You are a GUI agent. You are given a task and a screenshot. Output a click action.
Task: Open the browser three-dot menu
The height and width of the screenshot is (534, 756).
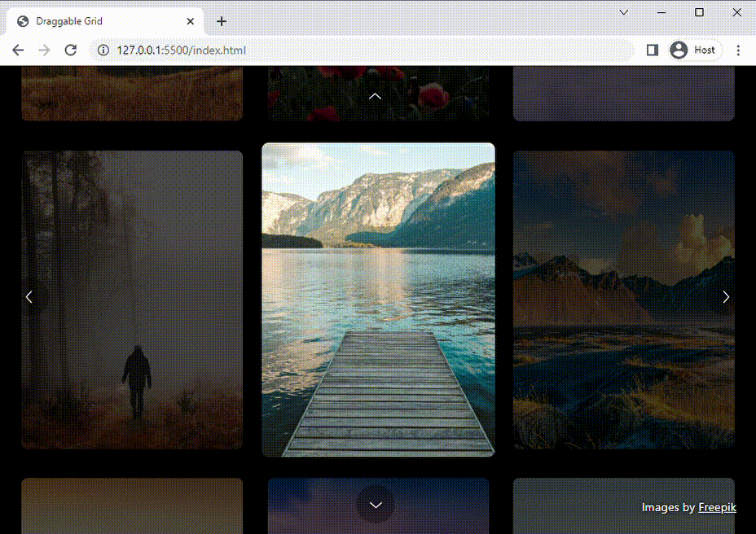738,50
